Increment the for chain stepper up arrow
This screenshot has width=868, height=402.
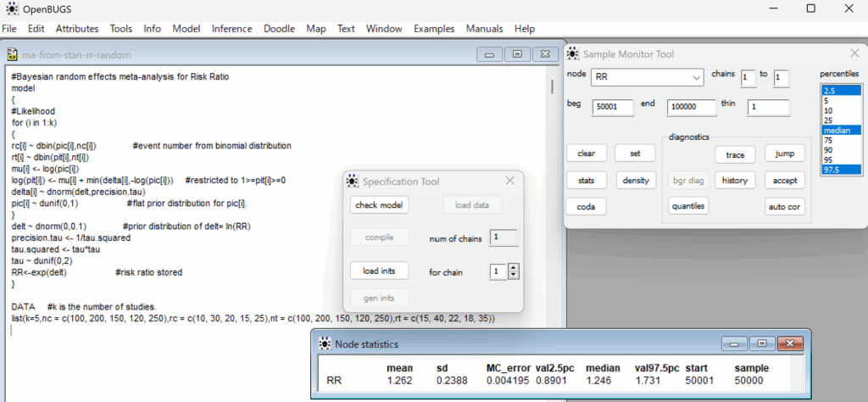tap(514, 268)
